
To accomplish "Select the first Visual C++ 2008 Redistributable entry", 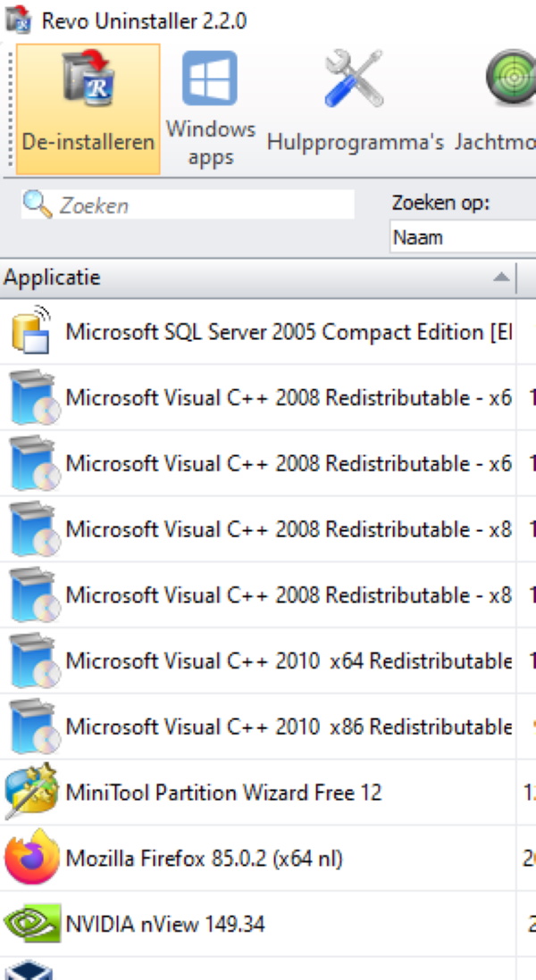I will [288, 397].
